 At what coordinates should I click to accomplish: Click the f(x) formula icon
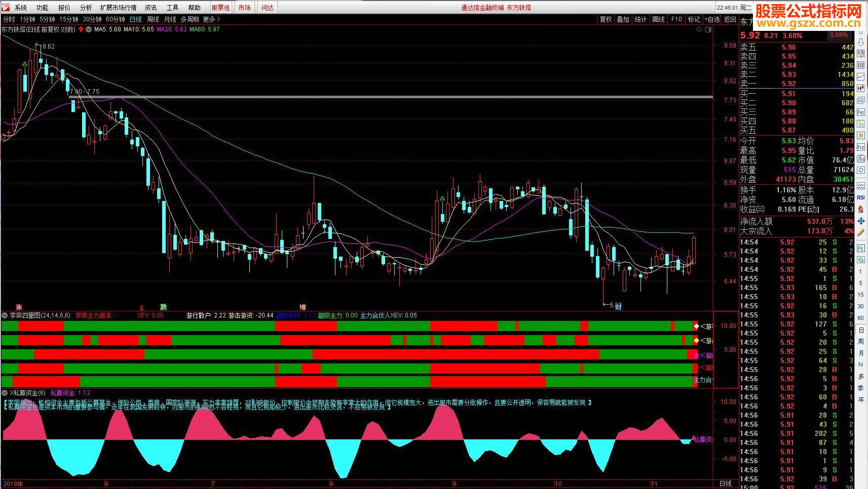861,158
